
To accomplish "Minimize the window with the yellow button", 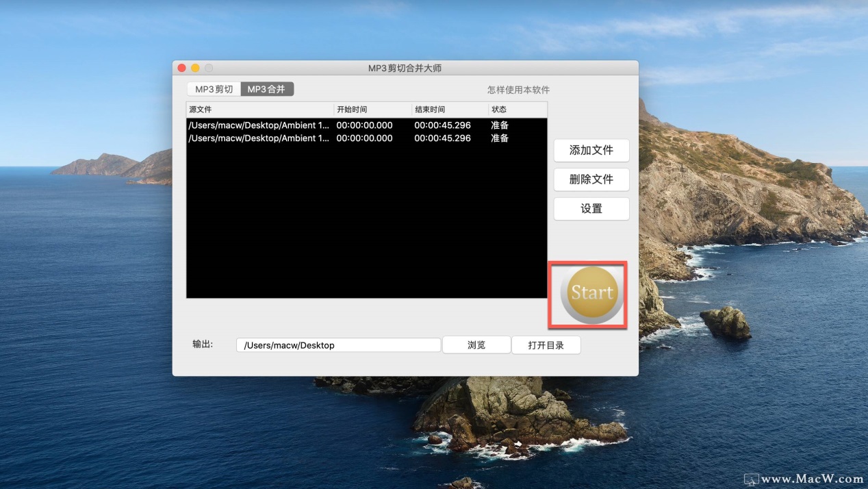I will pos(195,68).
